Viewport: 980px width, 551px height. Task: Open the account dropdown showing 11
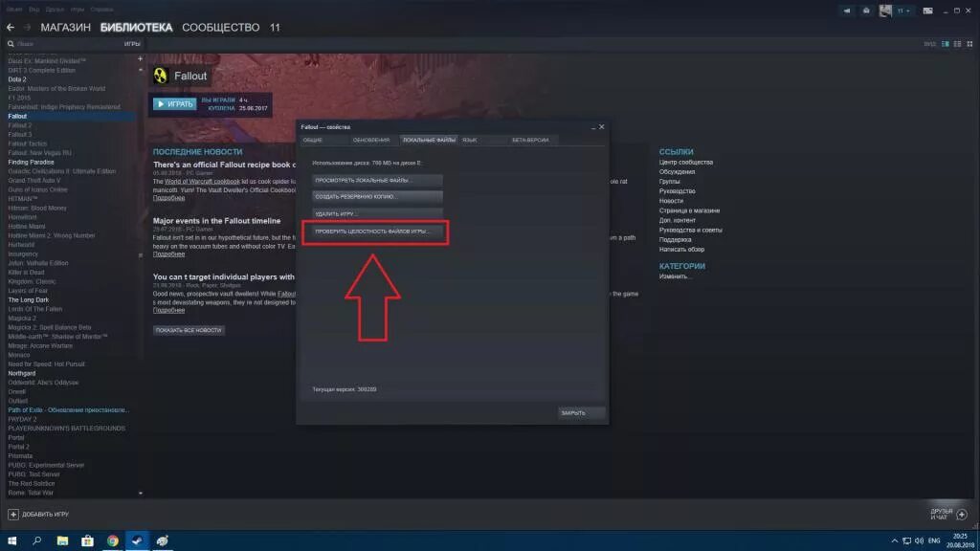tap(903, 11)
